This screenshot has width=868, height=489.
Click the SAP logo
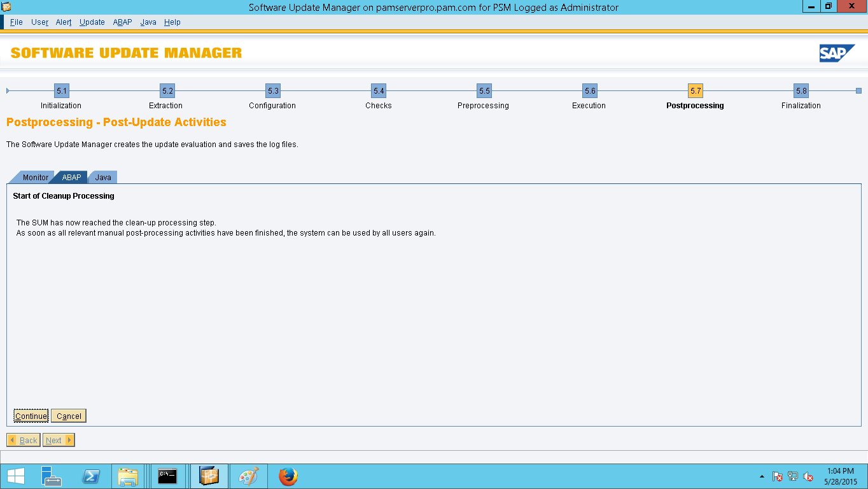pyautogui.click(x=836, y=53)
